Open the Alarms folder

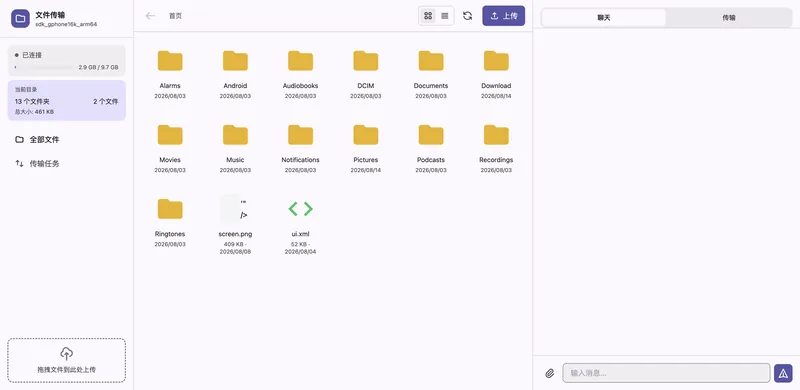point(170,61)
